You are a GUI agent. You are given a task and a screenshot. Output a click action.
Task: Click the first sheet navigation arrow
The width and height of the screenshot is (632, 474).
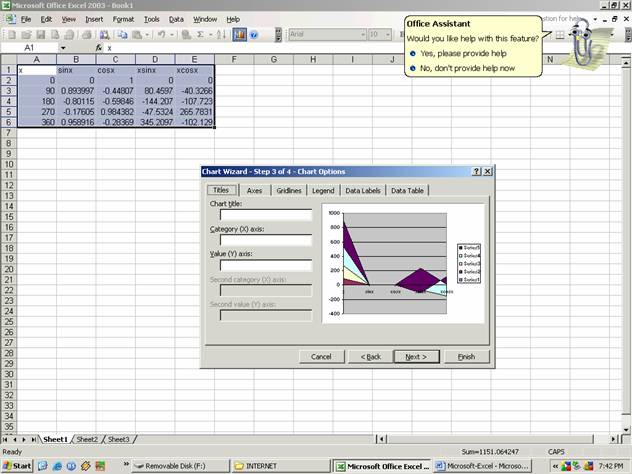coord(5,439)
